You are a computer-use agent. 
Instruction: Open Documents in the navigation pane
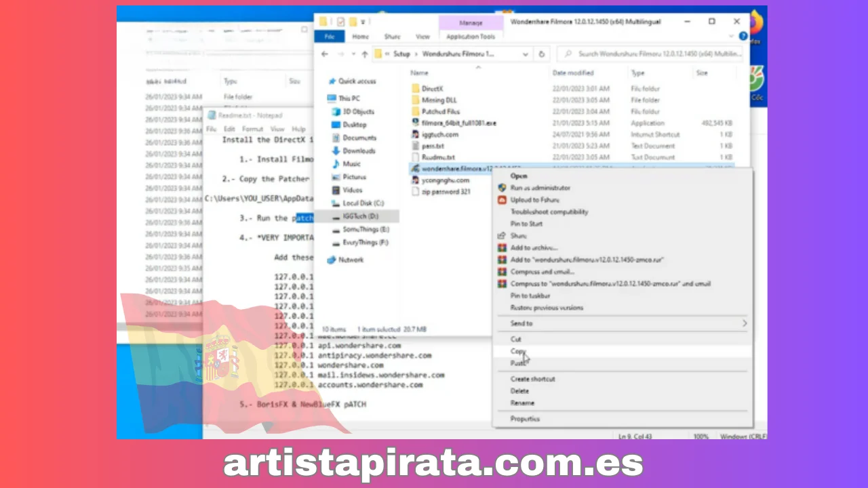point(359,138)
